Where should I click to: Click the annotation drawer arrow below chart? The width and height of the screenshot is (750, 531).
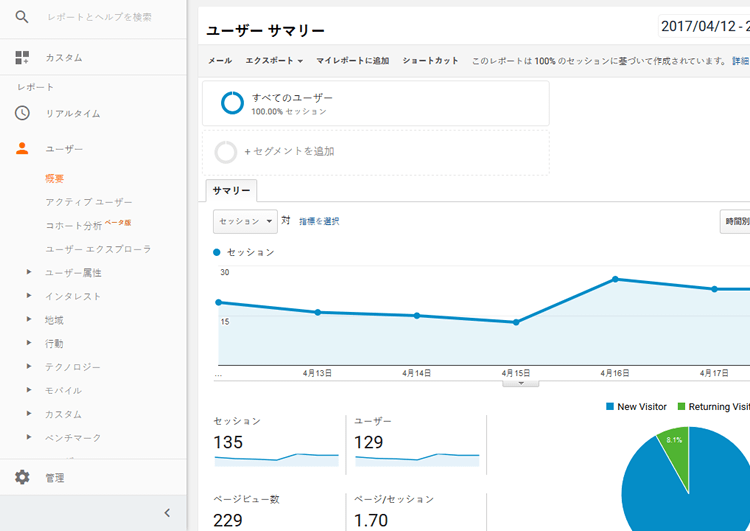coord(521,384)
